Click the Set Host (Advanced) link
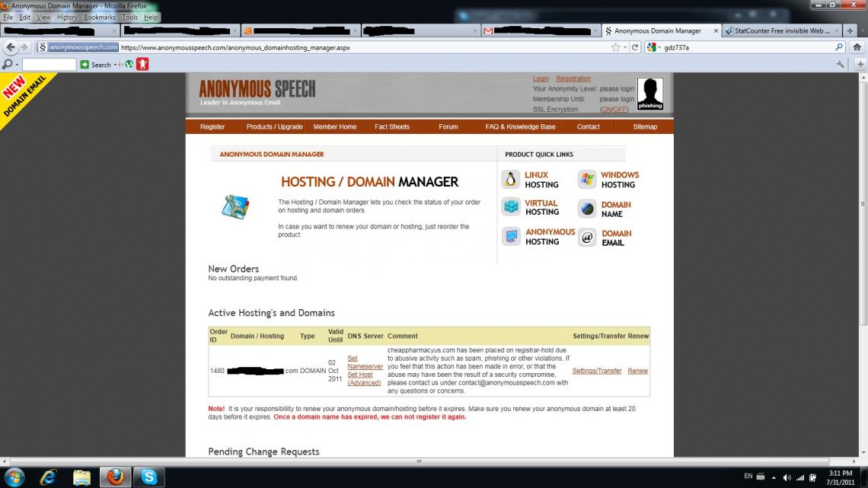Viewport: 868px width, 488px height. (364, 378)
